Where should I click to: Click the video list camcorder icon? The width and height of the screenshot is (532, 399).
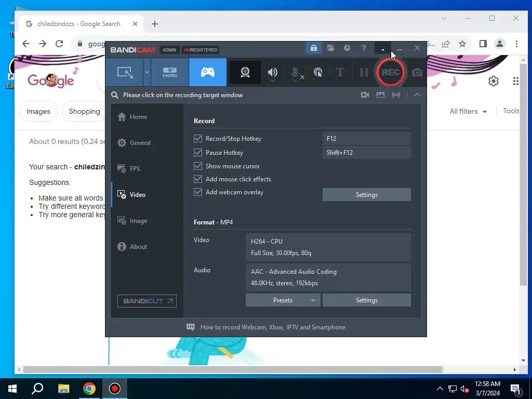point(365,95)
